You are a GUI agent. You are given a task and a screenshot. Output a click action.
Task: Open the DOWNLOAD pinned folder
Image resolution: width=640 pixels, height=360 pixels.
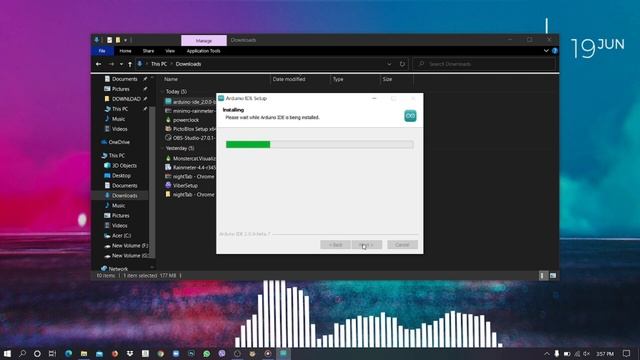coord(126,99)
